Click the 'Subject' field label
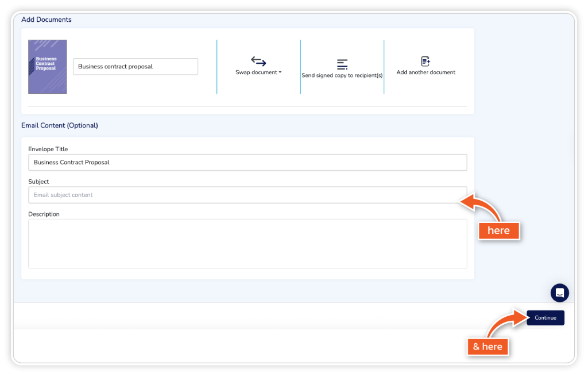The height and width of the screenshot is (376, 588). pos(38,182)
